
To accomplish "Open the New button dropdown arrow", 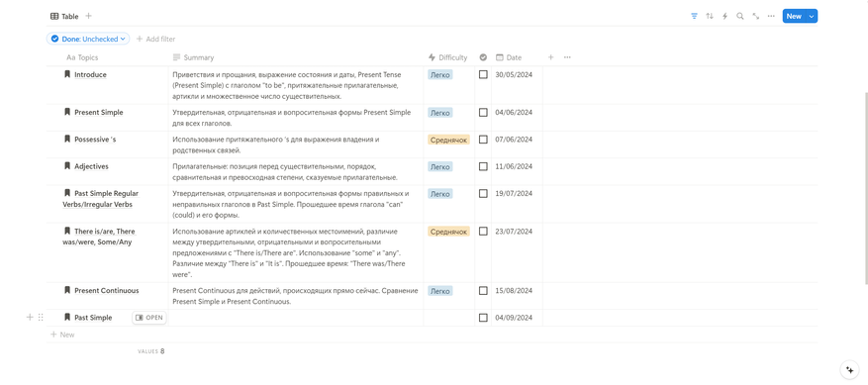I will [x=812, y=16].
